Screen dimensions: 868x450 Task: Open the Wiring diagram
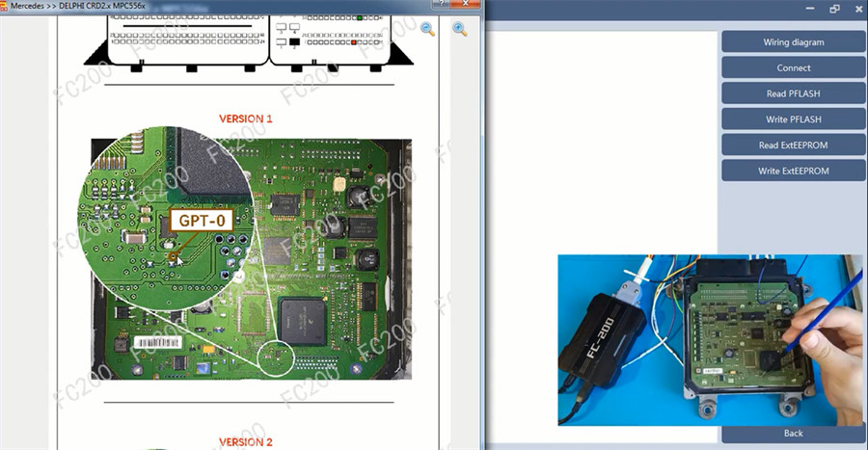click(794, 42)
